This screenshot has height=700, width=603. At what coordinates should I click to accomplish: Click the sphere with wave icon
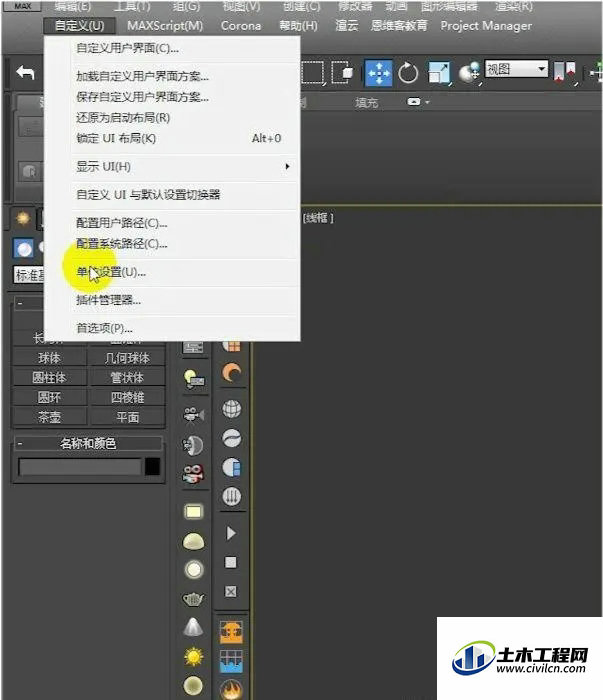pyautogui.click(x=232, y=438)
